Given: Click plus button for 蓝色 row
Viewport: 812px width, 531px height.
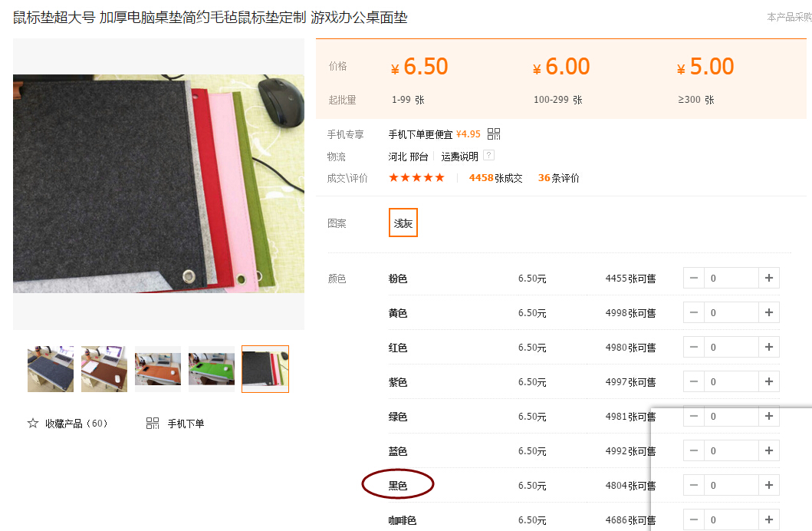Looking at the screenshot, I should [769, 450].
